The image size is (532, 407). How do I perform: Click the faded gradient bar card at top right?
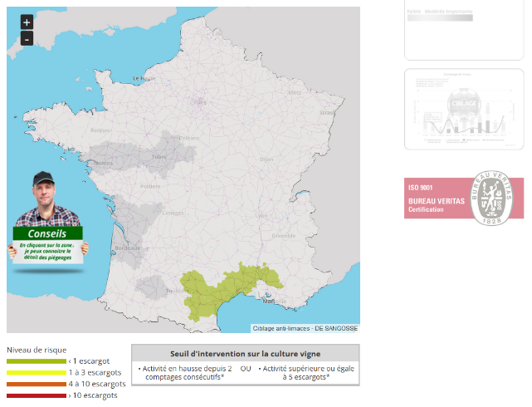click(x=464, y=30)
